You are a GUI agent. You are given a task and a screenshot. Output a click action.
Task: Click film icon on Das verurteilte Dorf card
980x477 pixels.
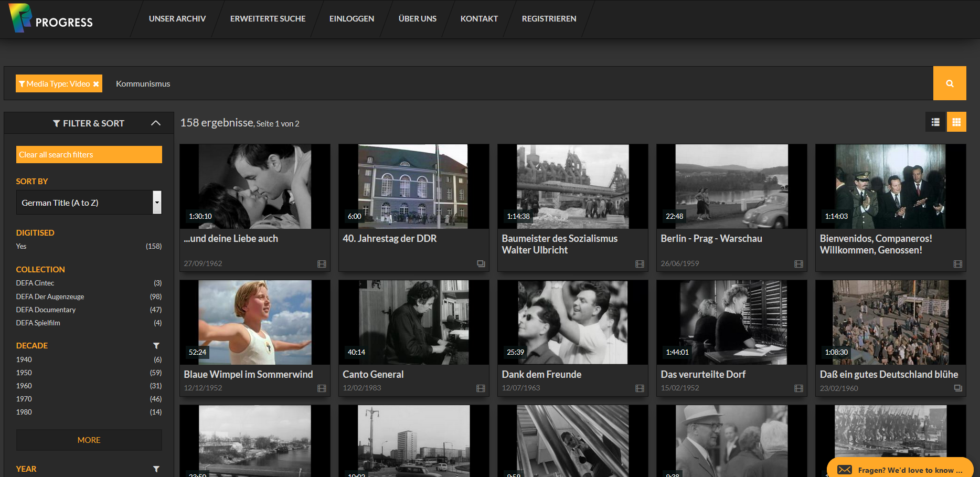pos(798,388)
